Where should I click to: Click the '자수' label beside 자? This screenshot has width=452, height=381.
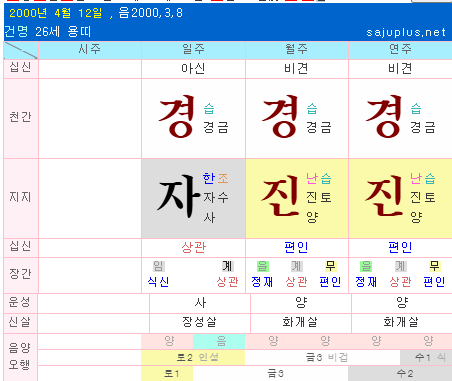[x=216, y=198]
